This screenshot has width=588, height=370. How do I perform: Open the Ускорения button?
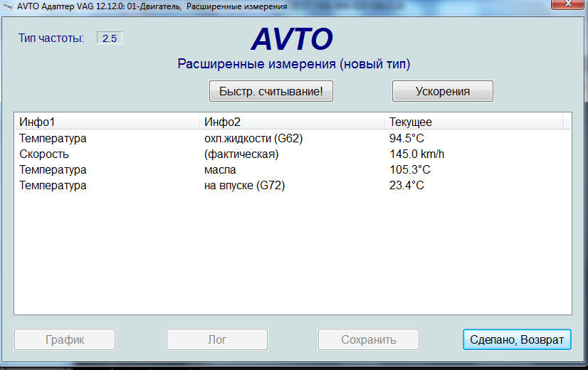[x=443, y=91]
